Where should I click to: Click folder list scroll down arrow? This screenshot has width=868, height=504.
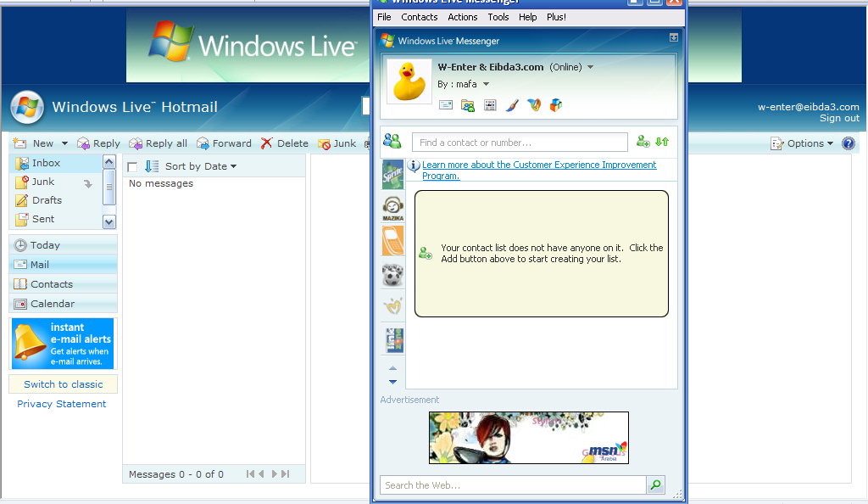109,222
